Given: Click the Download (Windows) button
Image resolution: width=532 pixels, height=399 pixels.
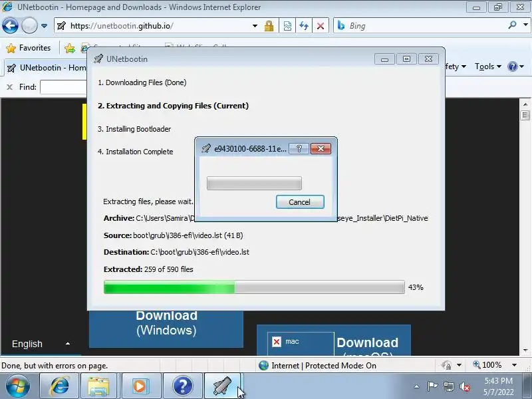Looking at the screenshot, I should tap(166, 329).
